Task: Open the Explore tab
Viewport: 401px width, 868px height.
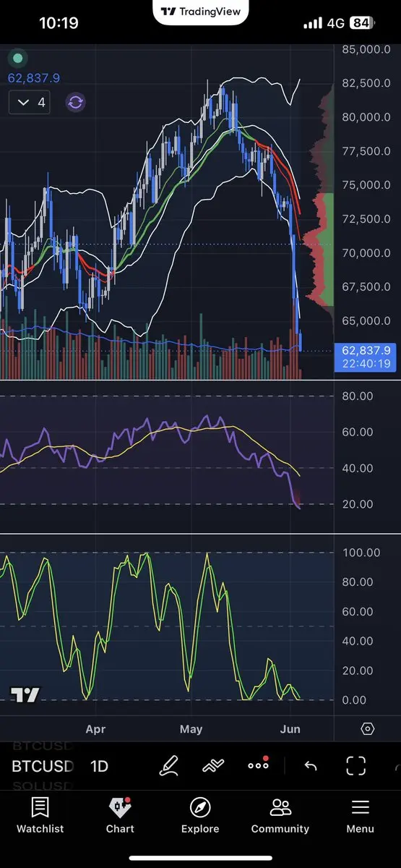Action: (x=200, y=815)
